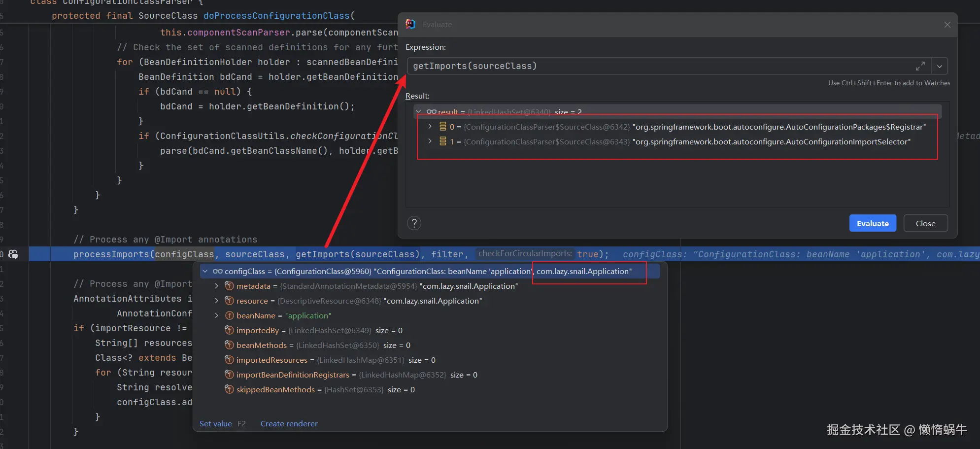Expand result element 1 AutoConfigurationImportSelector

pyautogui.click(x=430, y=141)
